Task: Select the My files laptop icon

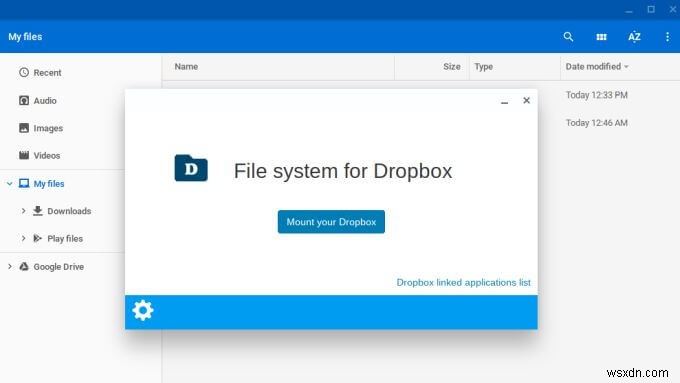Action: [24, 183]
